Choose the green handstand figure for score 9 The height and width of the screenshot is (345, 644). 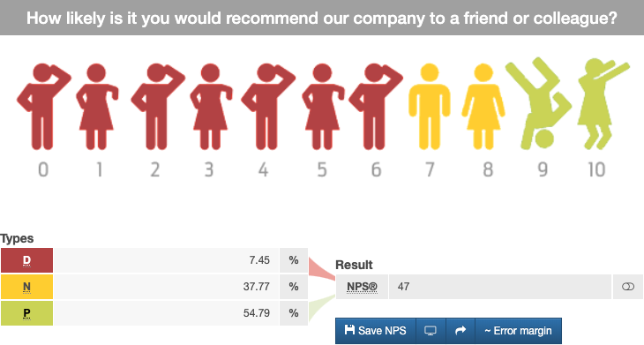538,103
